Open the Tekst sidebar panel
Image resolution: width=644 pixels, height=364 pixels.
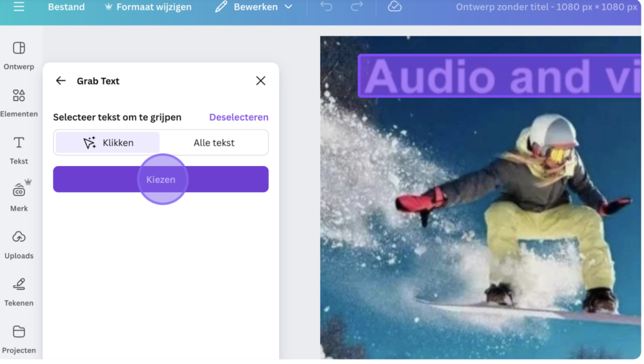[x=19, y=151]
